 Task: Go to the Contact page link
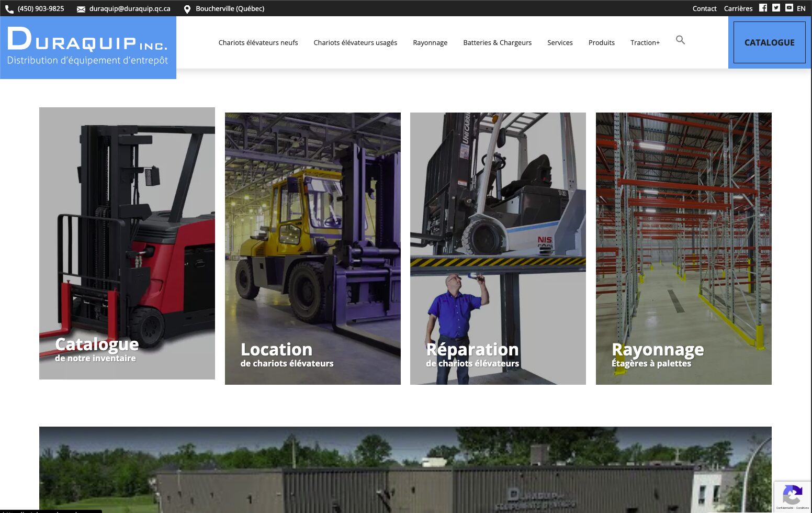(x=704, y=8)
